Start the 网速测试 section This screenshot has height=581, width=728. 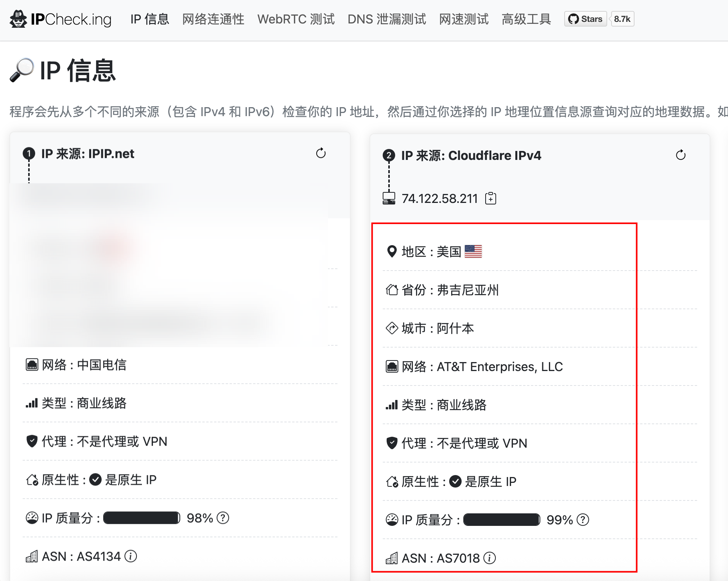464,19
